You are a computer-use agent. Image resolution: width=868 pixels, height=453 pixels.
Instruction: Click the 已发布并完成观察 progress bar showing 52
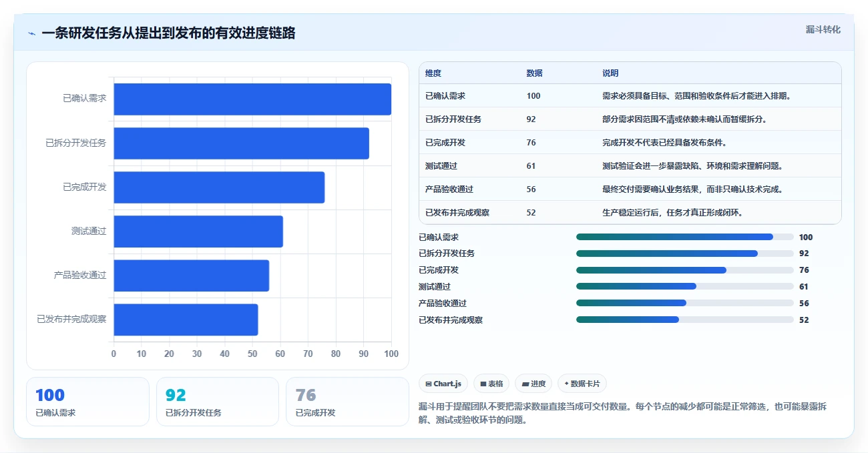click(685, 320)
